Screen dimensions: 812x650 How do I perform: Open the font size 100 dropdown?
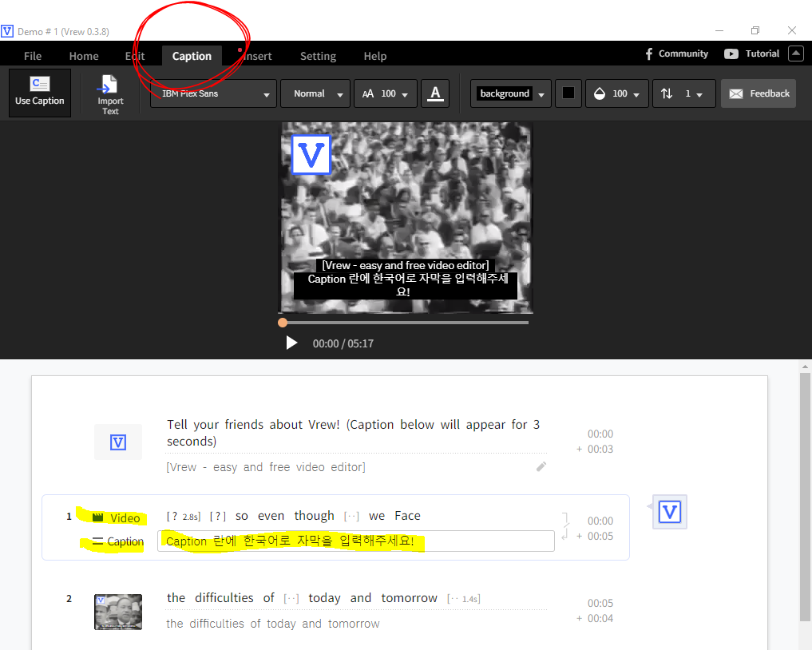(386, 93)
